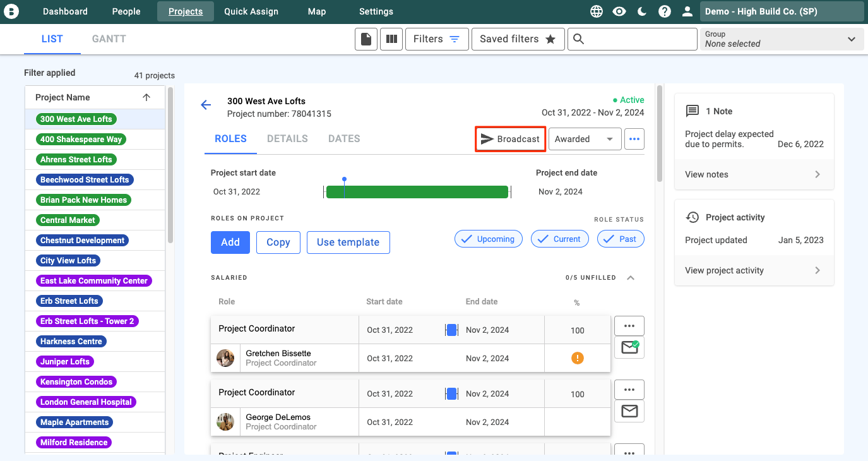
Task: Collapse the Salaried section chevron
Action: click(x=630, y=278)
